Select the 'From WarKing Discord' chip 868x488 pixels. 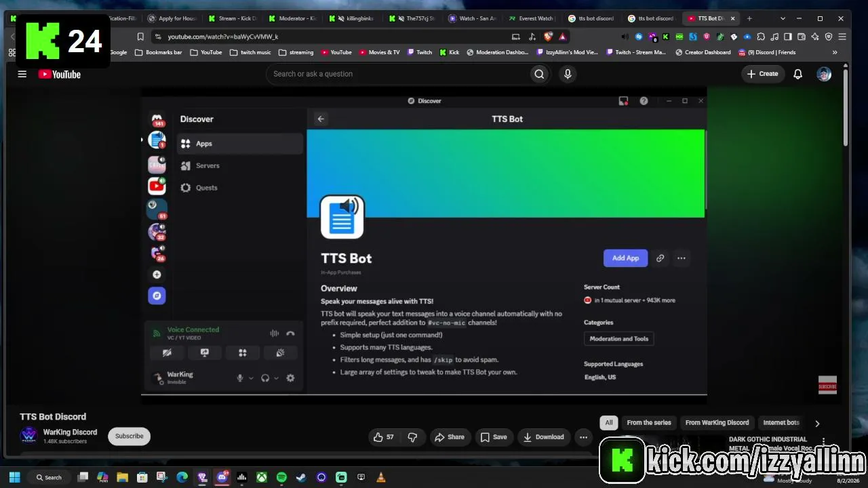(x=717, y=423)
